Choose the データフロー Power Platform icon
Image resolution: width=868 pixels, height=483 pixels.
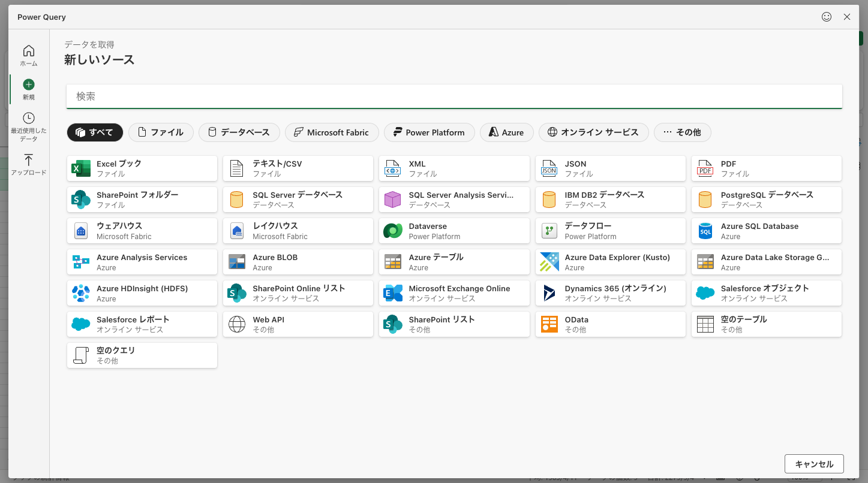(x=549, y=231)
